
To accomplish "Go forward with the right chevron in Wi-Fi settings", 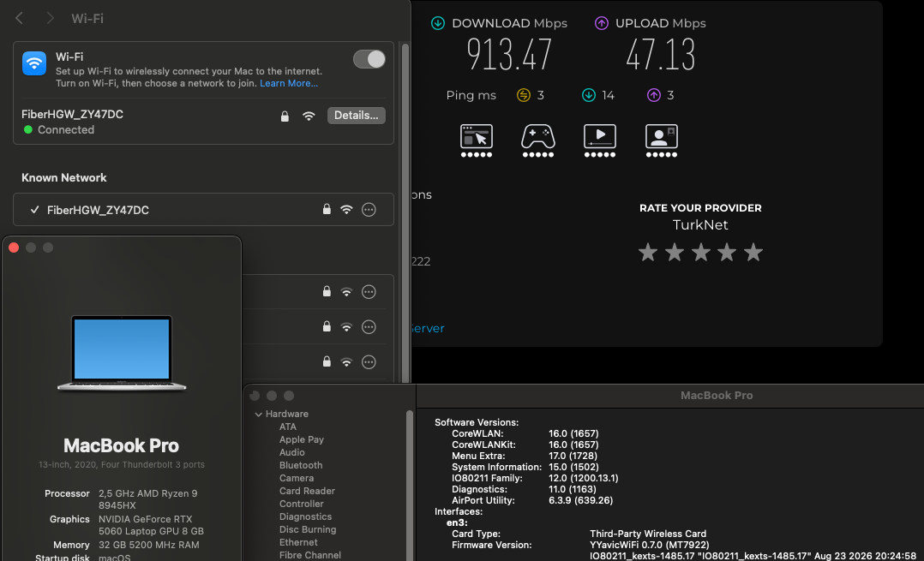I will coord(50,18).
